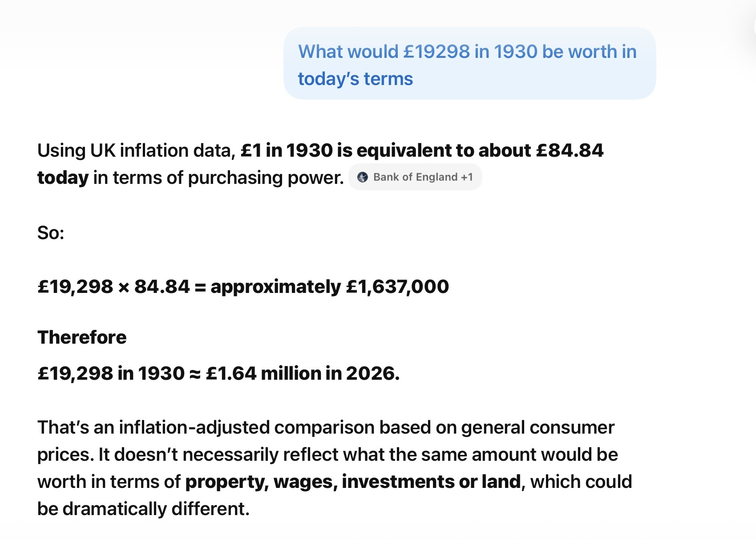Click the bold "Therefore" heading

pyautogui.click(x=82, y=337)
